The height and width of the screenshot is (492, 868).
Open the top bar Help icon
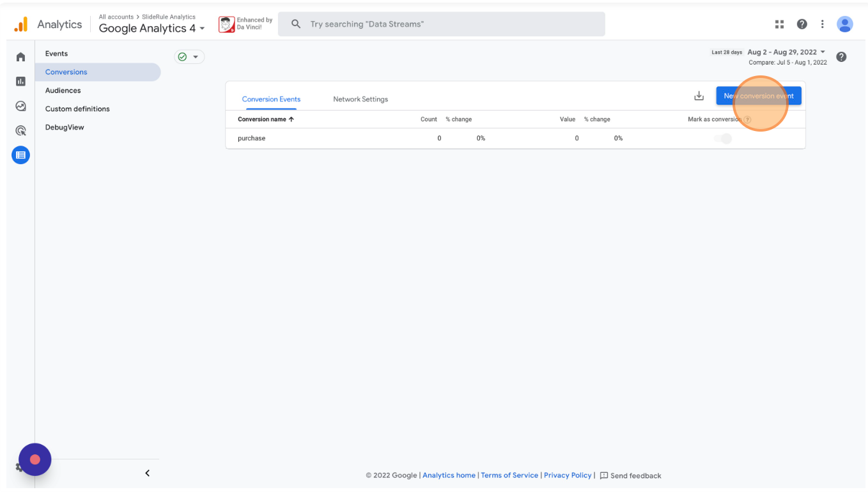pyautogui.click(x=802, y=24)
